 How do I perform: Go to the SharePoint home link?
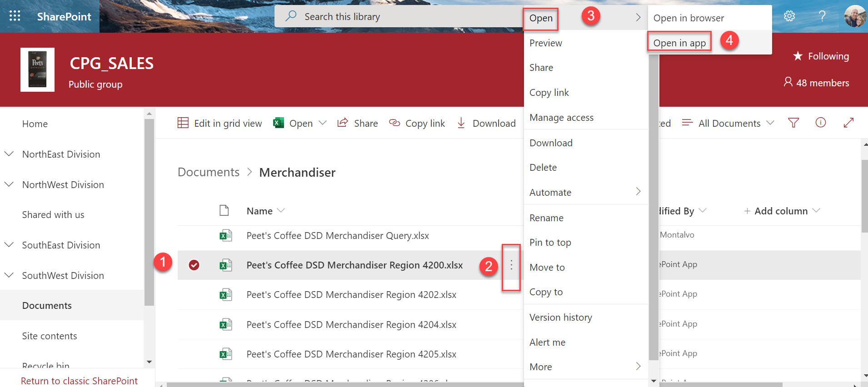64,16
